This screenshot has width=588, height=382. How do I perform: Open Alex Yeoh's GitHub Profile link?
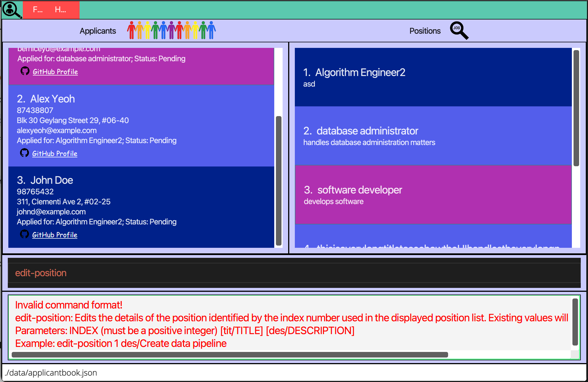click(55, 154)
